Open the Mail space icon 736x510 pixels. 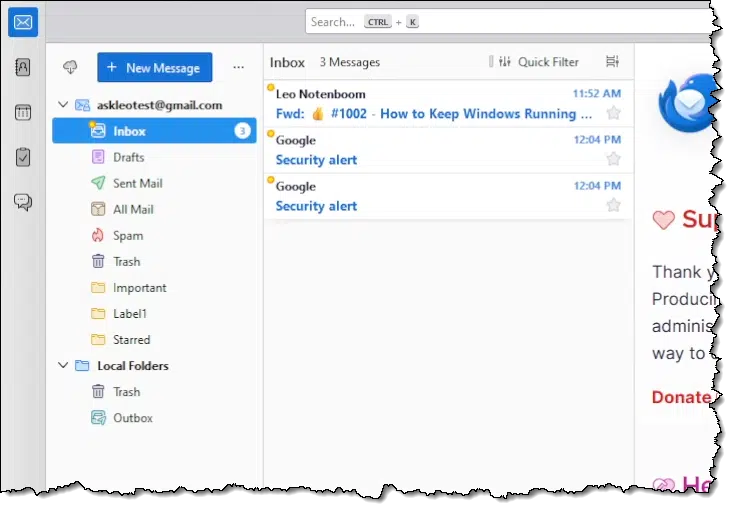[x=23, y=22]
